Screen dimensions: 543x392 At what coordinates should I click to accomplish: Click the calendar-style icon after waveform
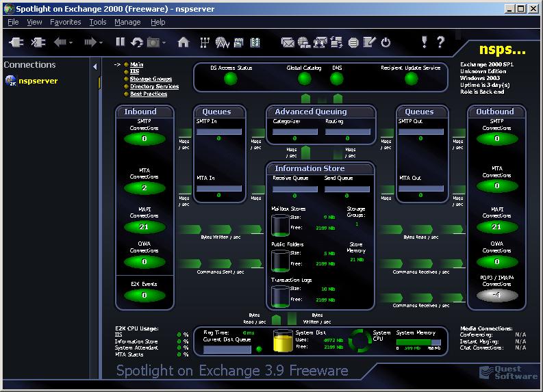coord(238,42)
